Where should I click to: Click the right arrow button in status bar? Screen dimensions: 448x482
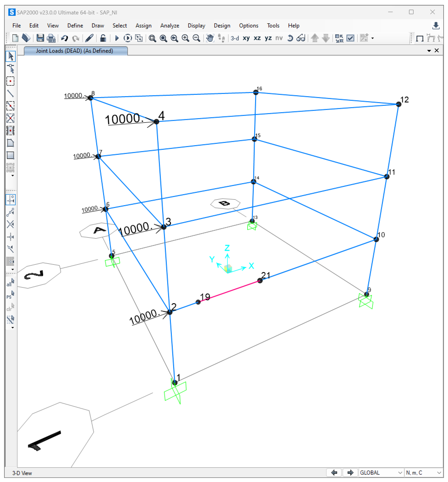tap(350, 473)
